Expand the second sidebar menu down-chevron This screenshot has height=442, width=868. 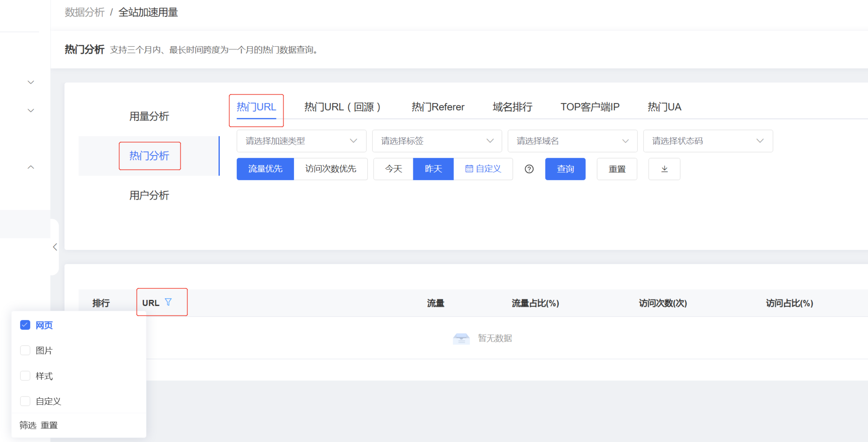31,110
